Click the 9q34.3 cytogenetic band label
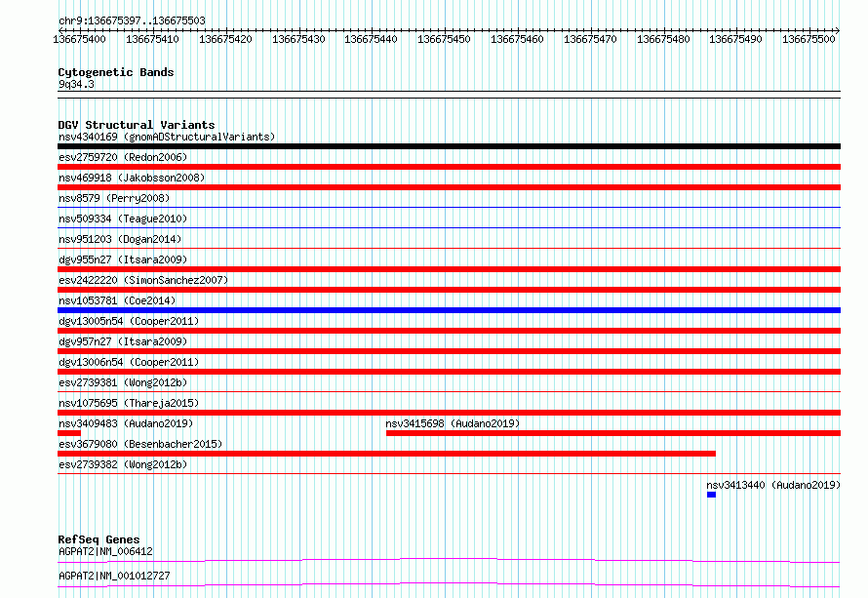The height and width of the screenshot is (598, 868). 76,84
